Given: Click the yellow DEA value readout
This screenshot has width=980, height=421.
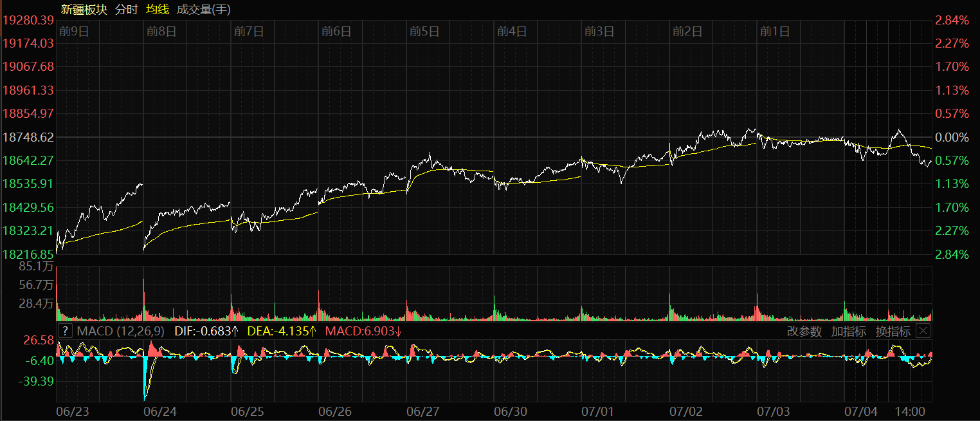Looking at the screenshot, I should pyautogui.click(x=282, y=332).
